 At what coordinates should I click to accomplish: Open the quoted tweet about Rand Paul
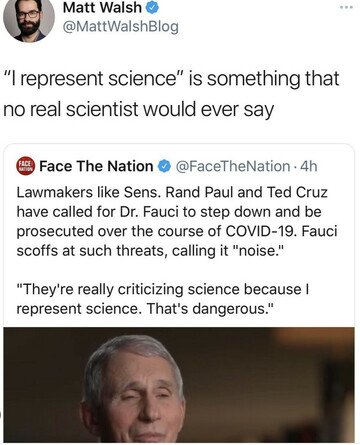point(179,293)
